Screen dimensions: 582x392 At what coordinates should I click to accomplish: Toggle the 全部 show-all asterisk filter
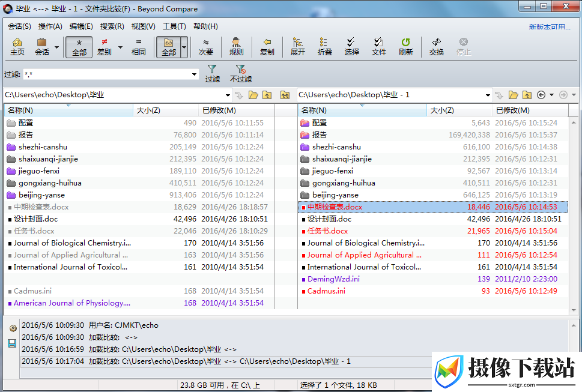click(x=79, y=47)
